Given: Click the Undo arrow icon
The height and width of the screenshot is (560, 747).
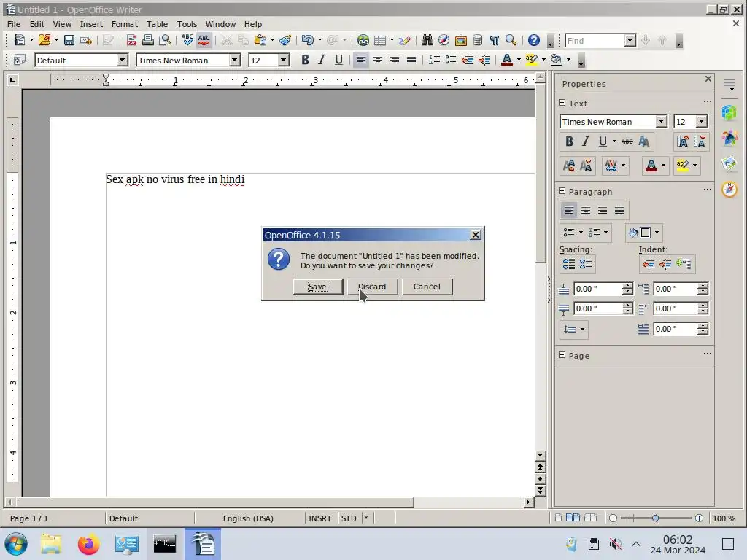Looking at the screenshot, I should [x=308, y=41].
